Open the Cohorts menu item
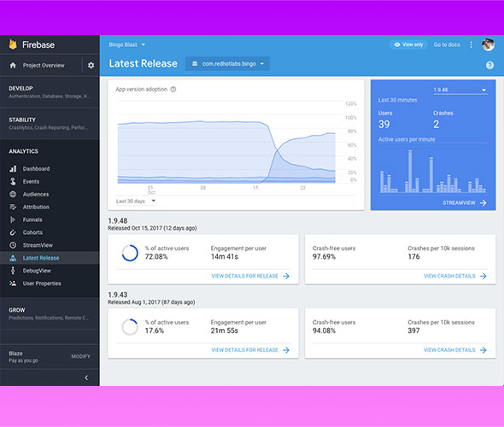The image size is (504, 427). (50, 232)
